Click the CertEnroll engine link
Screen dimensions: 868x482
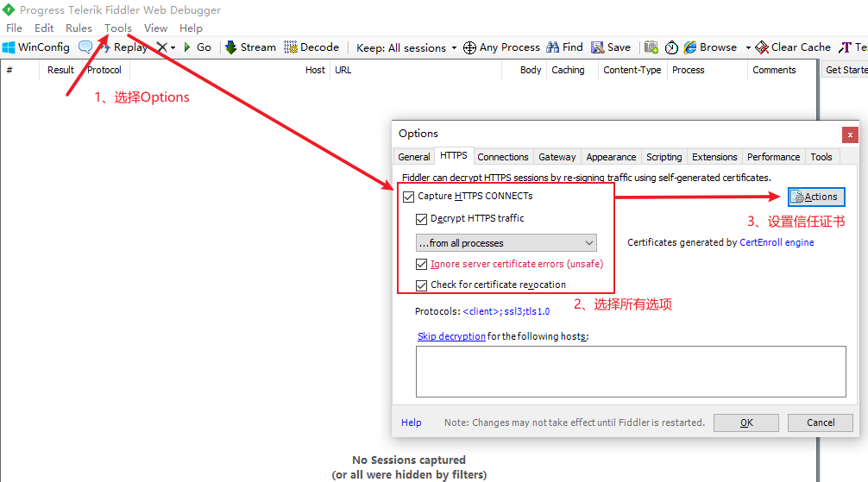pyautogui.click(x=777, y=242)
